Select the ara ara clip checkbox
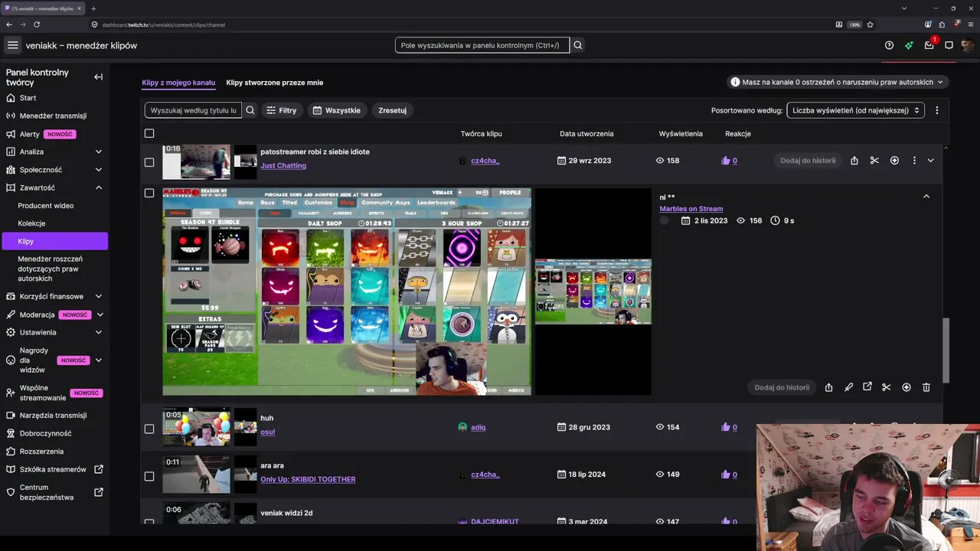This screenshot has height=551, width=980. click(149, 476)
